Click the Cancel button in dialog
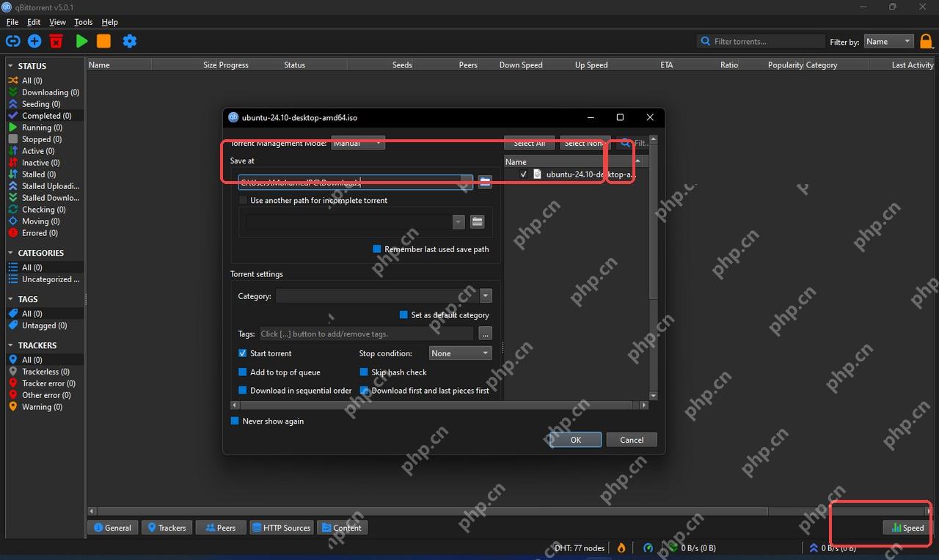This screenshot has width=939, height=560. pyautogui.click(x=632, y=440)
